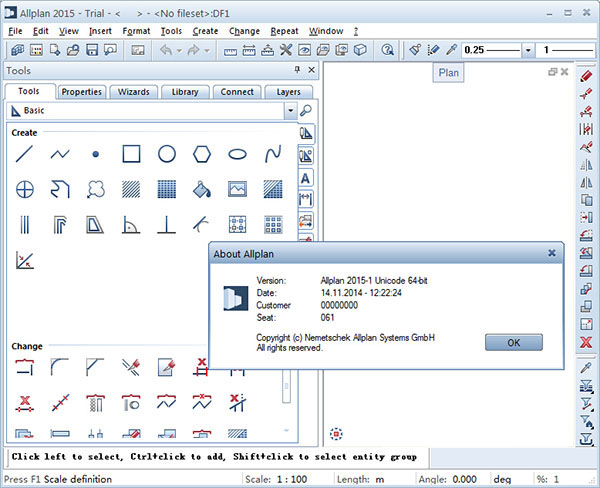Open the Text module A icon
Image resolution: width=600 pixels, height=488 pixels.
pos(305,178)
